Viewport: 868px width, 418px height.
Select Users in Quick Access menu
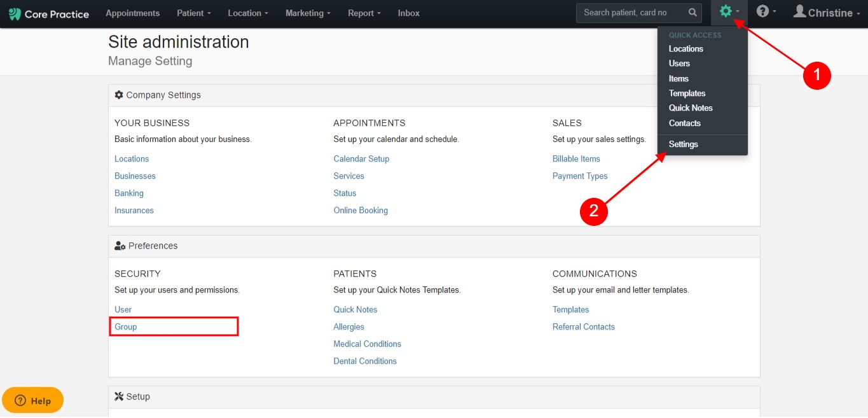[x=679, y=64]
